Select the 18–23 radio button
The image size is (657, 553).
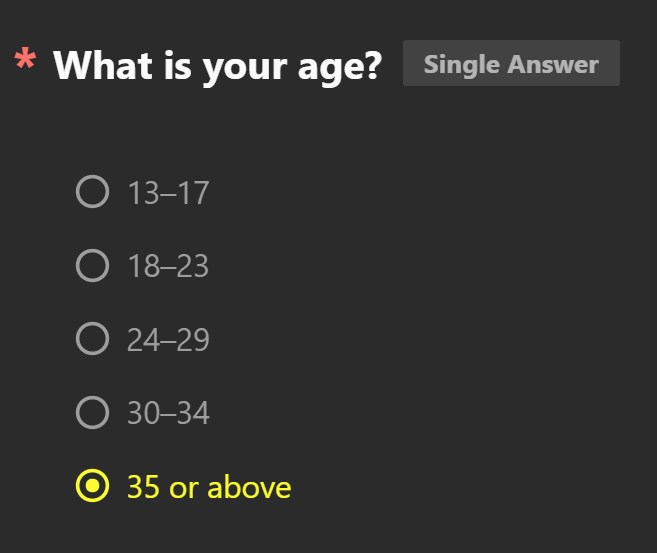point(92,265)
